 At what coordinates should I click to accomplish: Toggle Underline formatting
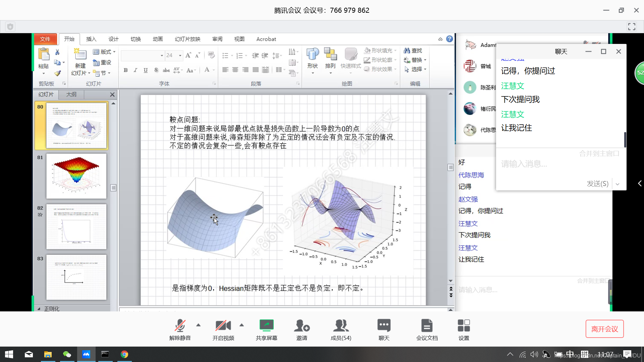(x=145, y=70)
